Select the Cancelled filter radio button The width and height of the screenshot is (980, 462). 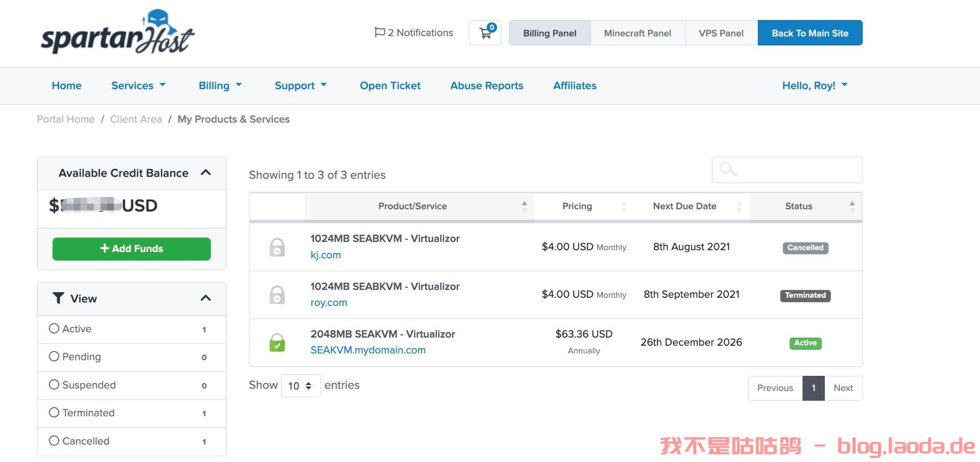[54, 441]
